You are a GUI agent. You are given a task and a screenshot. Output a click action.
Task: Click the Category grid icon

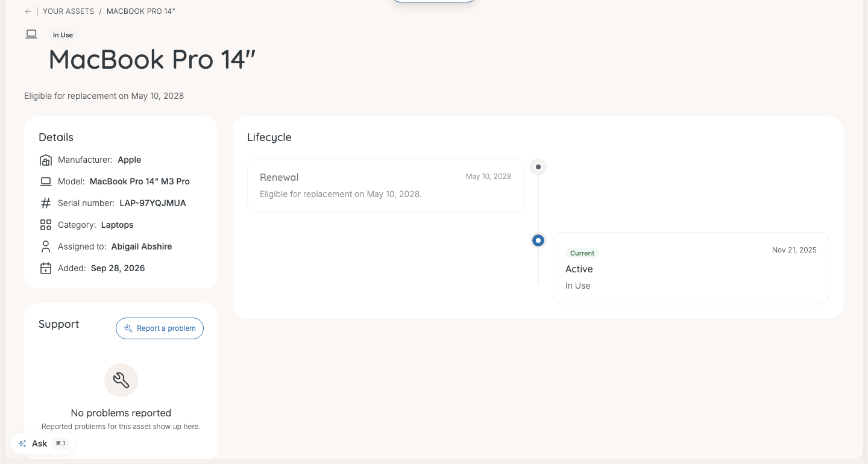click(x=46, y=225)
